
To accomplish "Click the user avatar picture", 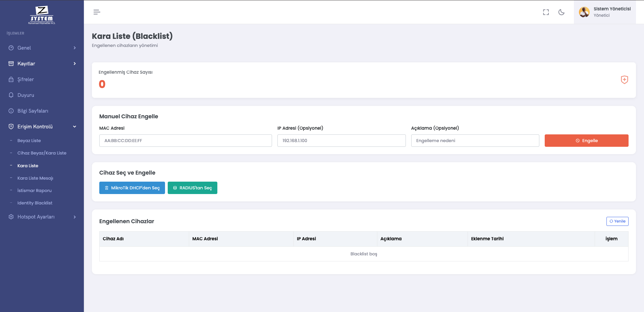I will click(x=584, y=12).
